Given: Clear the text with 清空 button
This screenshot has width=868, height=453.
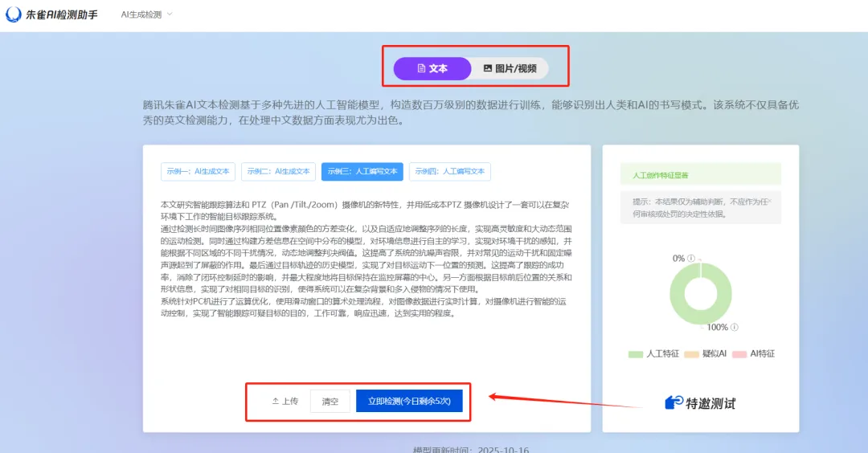Looking at the screenshot, I should pos(330,402).
